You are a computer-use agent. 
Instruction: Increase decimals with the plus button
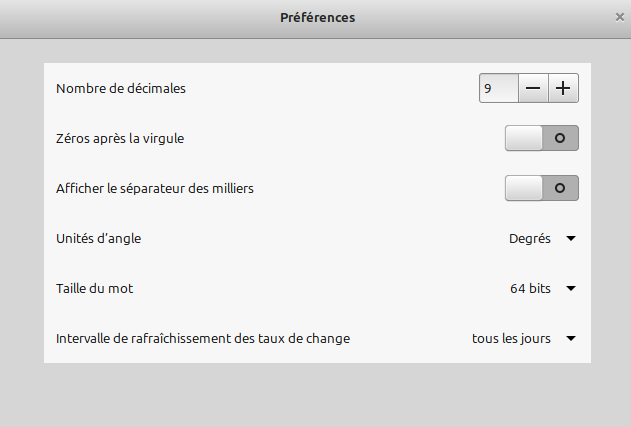[x=563, y=89]
